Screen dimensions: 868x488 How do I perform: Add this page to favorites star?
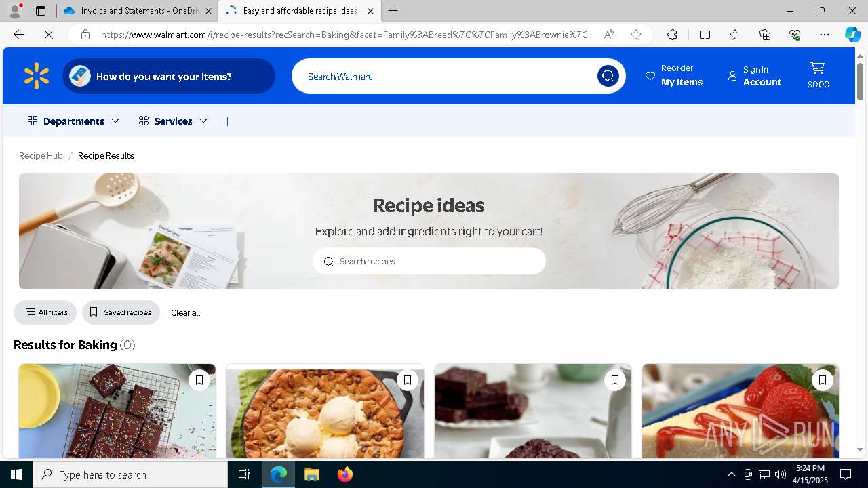coord(636,35)
